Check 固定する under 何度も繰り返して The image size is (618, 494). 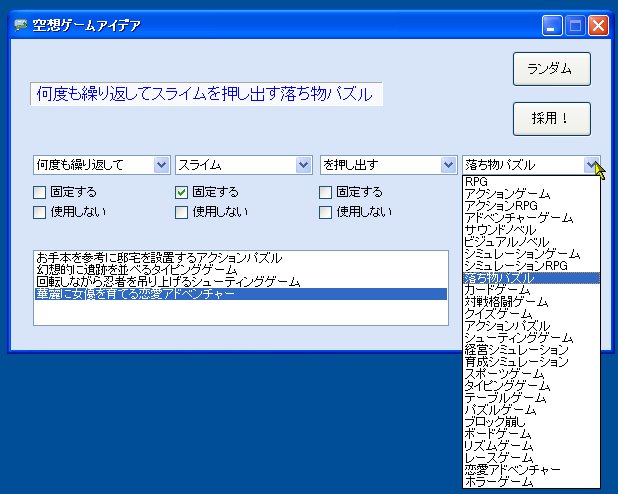39,192
